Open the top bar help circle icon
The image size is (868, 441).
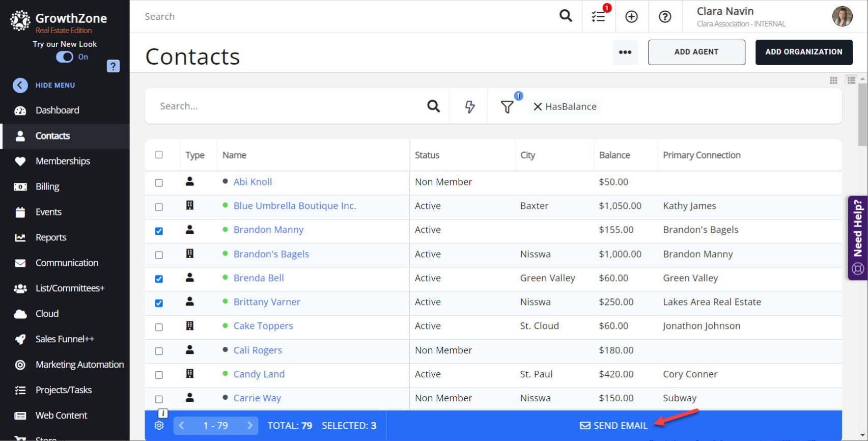(665, 17)
